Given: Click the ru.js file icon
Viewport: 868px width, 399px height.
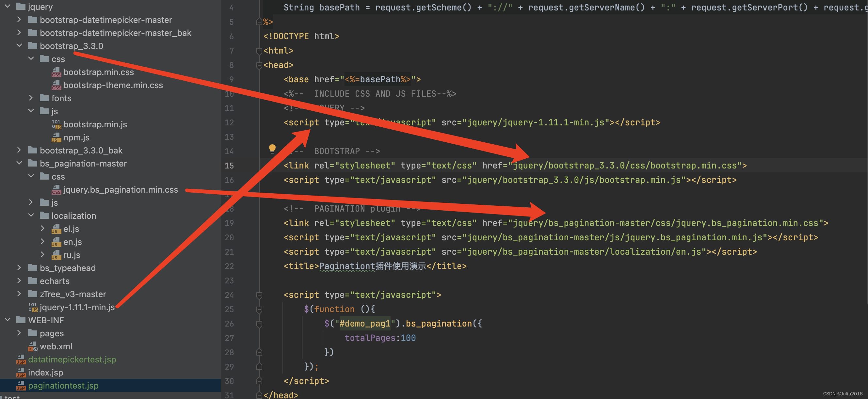Looking at the screenshot, I should [x=56, y=255].
